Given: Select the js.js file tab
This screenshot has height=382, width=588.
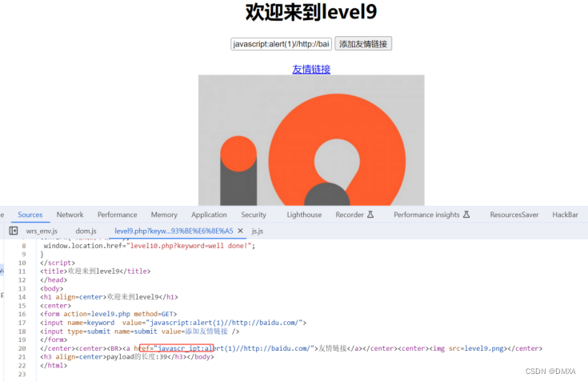Looking at the screenshot, I should click(258, 231).
